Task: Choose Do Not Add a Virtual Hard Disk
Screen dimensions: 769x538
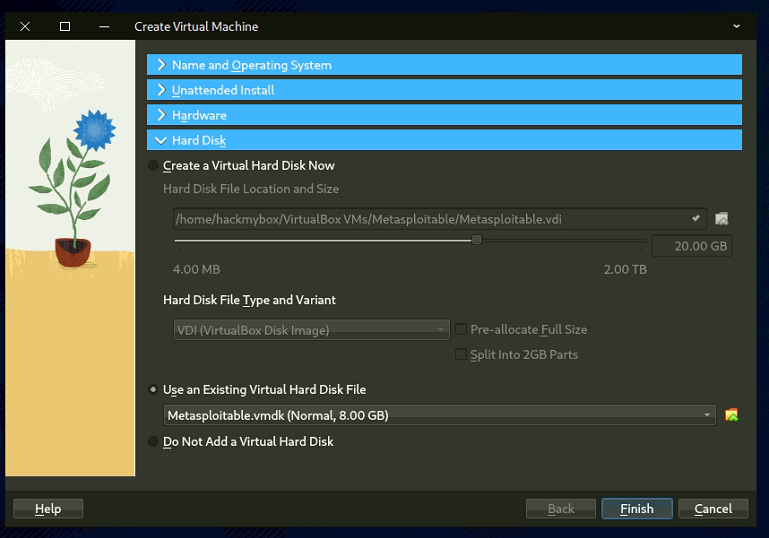Action: tap(153, 442)
